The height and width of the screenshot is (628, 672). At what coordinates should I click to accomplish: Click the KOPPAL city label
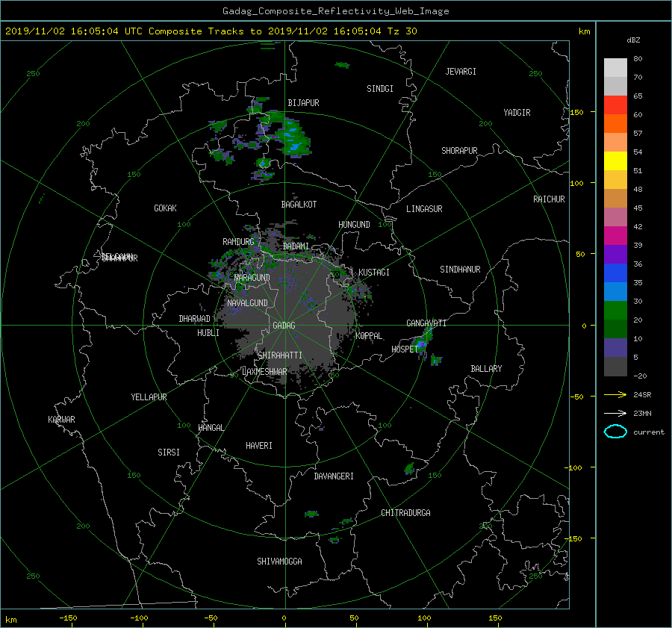369,336
